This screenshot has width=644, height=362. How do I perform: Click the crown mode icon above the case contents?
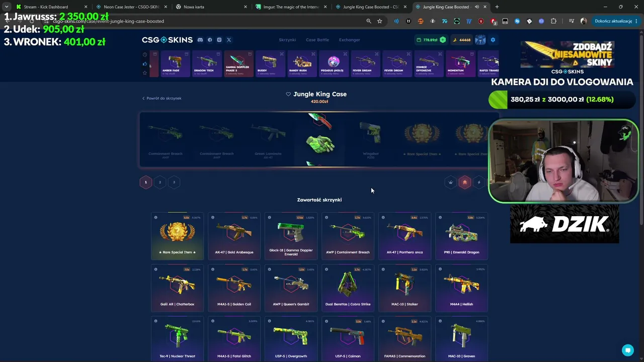point(451,183)
